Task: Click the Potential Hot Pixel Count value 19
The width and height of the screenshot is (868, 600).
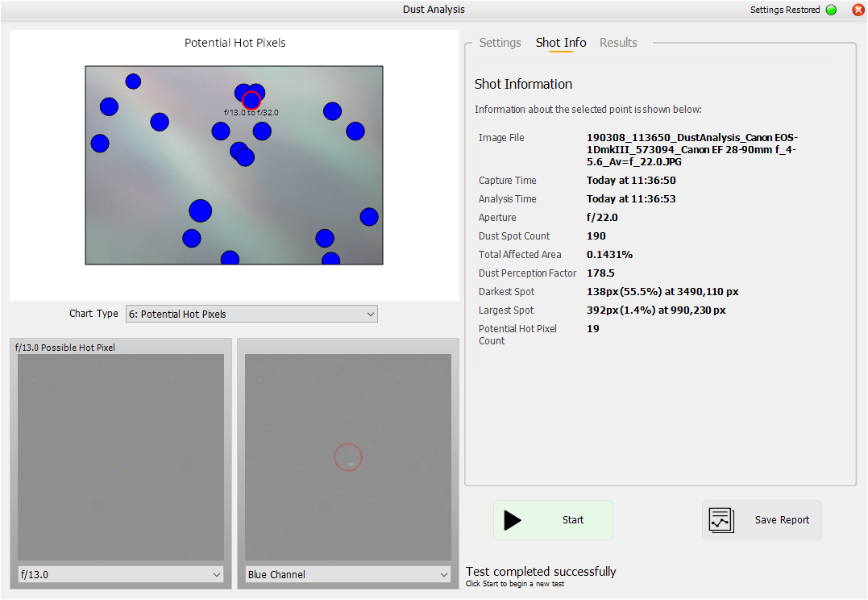Action: click(593, 329)
